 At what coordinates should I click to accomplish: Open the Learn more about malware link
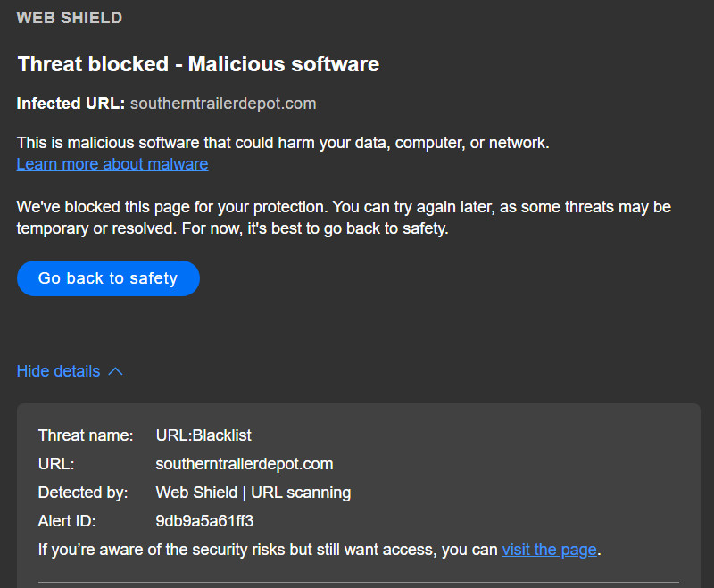coord(112,164)
